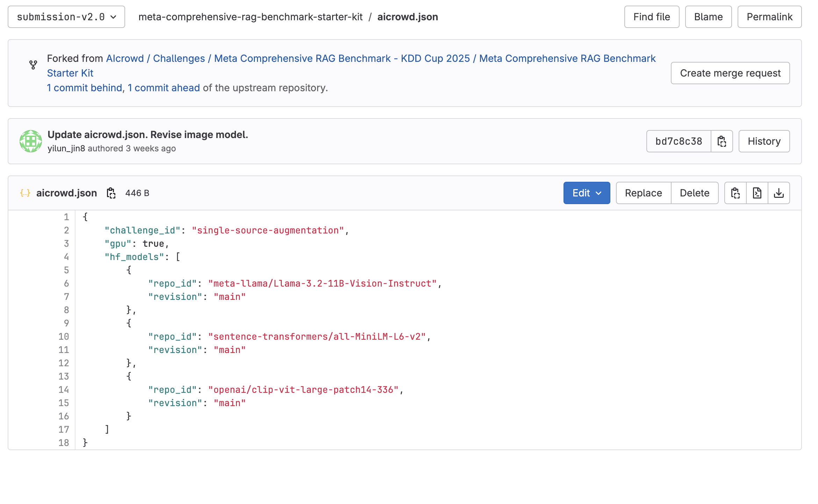Open the 1 commit ahead link
Screen dimensions: 818x504
click(x=164, y=88)
